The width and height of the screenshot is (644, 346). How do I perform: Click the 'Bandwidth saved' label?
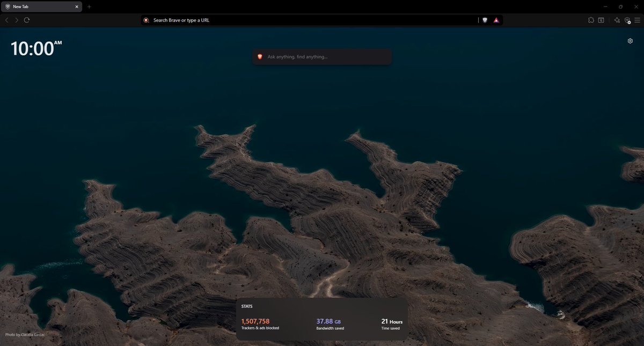coord(330,328)
